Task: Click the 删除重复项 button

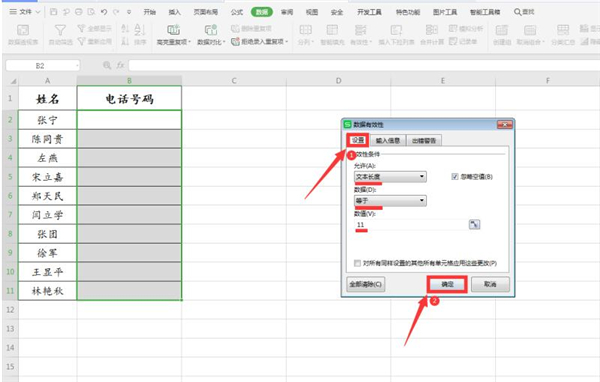Action: pos(251,29)
